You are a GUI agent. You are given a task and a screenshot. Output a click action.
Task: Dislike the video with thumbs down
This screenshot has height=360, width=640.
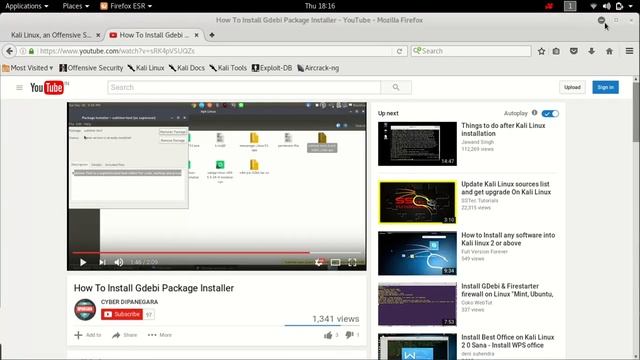click(349, 335)
